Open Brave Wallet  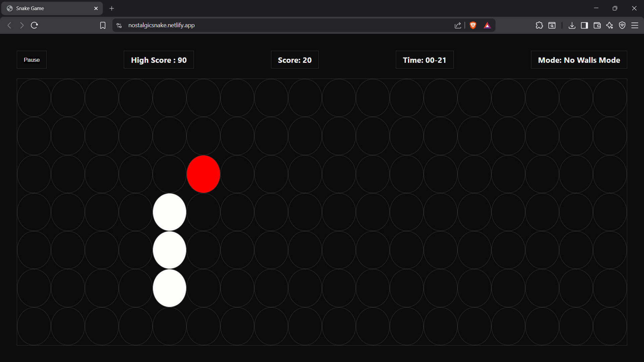(597, 25)
